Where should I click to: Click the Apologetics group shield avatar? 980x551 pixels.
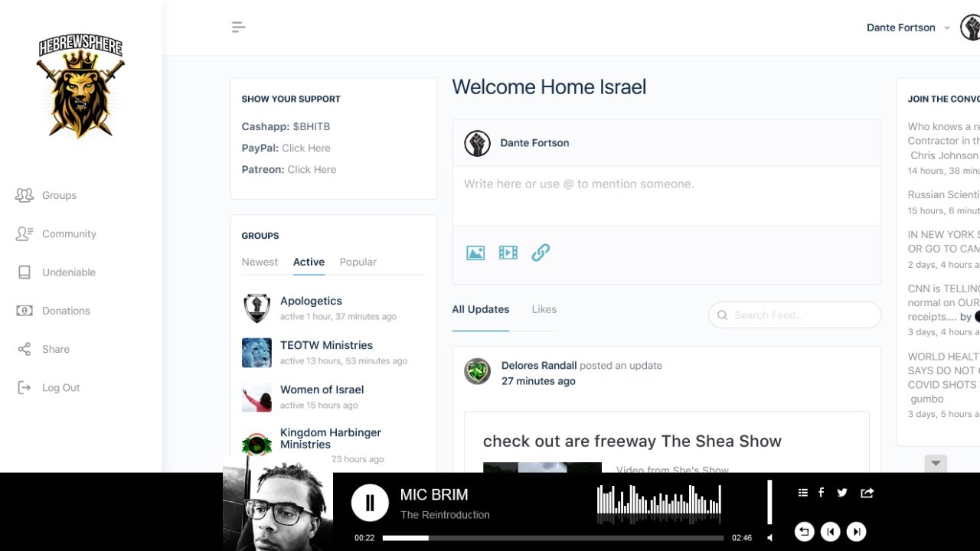[x=256, y=308]
